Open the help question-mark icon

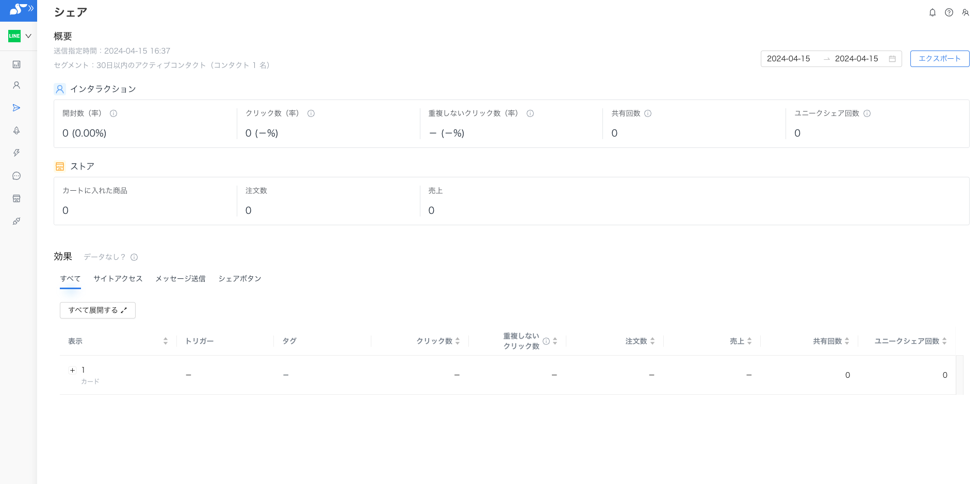[x=949, y=12]
